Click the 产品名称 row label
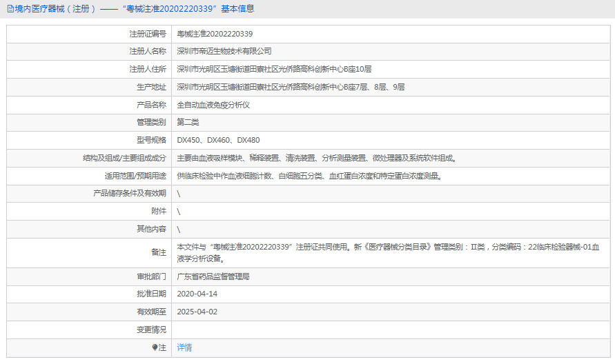The image size is (615, 364). [x=151, y=105]
